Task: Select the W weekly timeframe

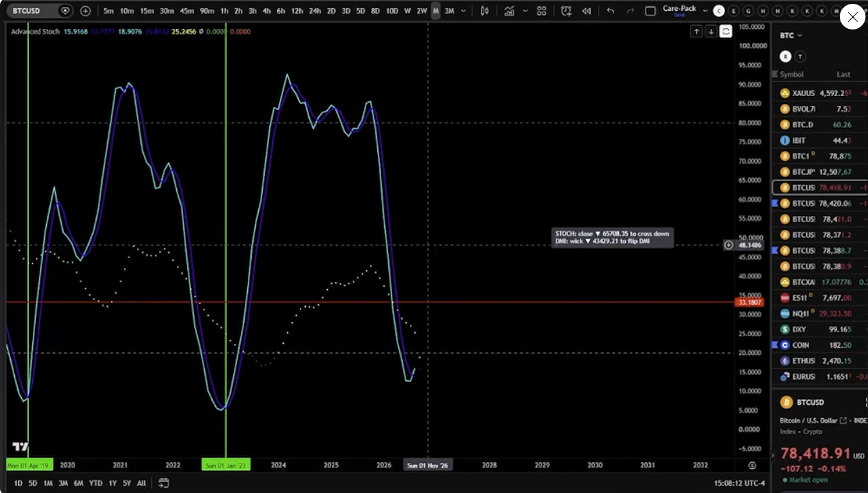Action: [407, 11]
